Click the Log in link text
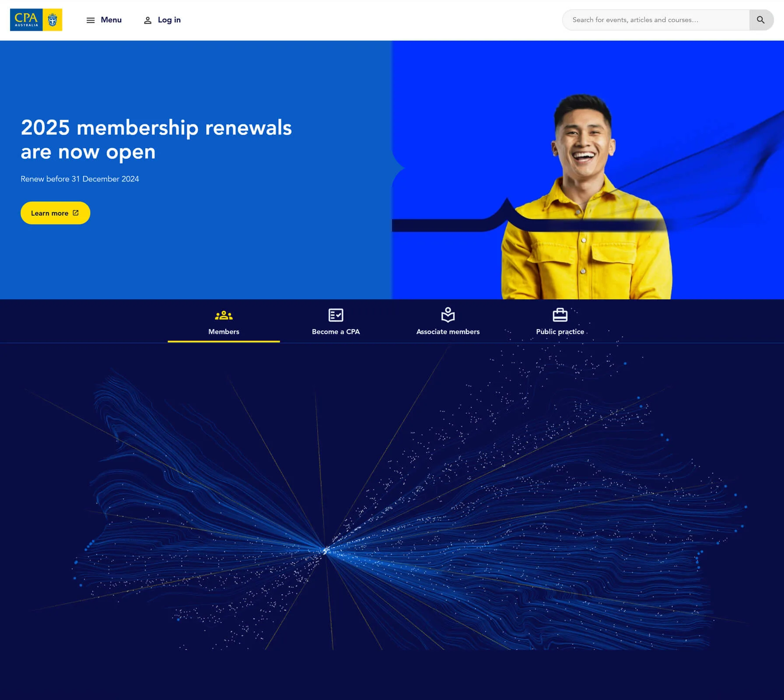Image resolution: width=784 pixels, height=700 pixels. (x=169, y=20)
